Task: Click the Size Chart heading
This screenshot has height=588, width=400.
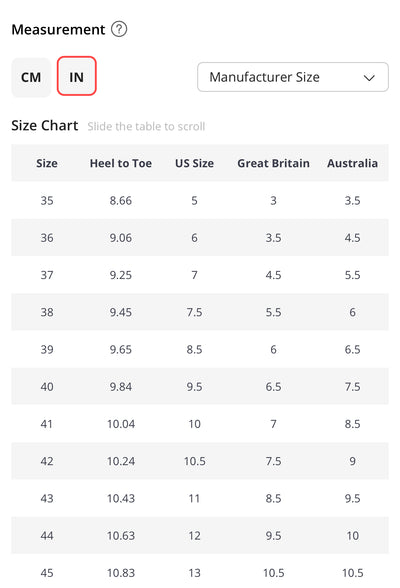Action: (x=45, y=125)
